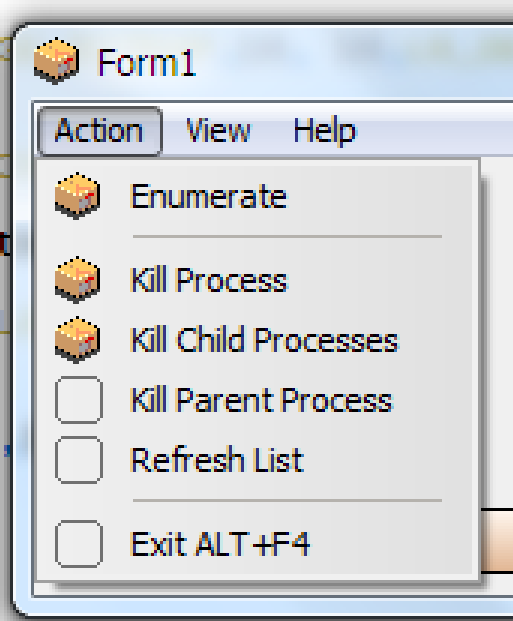Toggle the empty box beside Exit ALT+F4

(x=79, y=544)
